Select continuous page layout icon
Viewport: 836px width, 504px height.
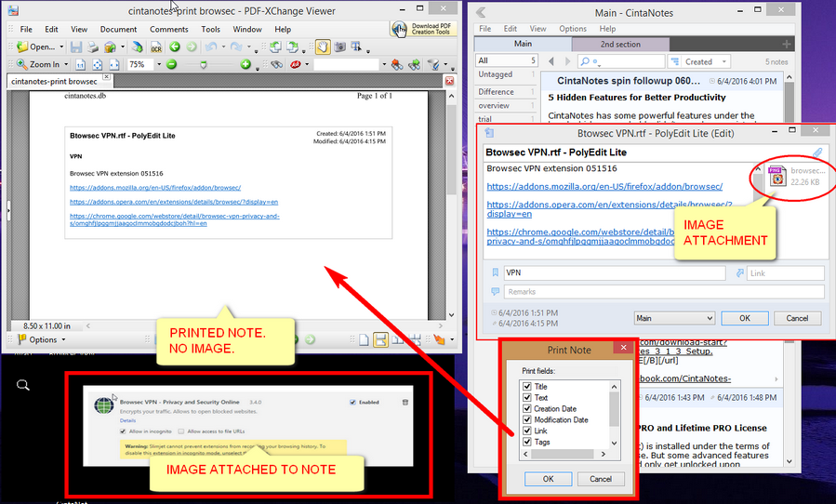(x=380, y=339)
